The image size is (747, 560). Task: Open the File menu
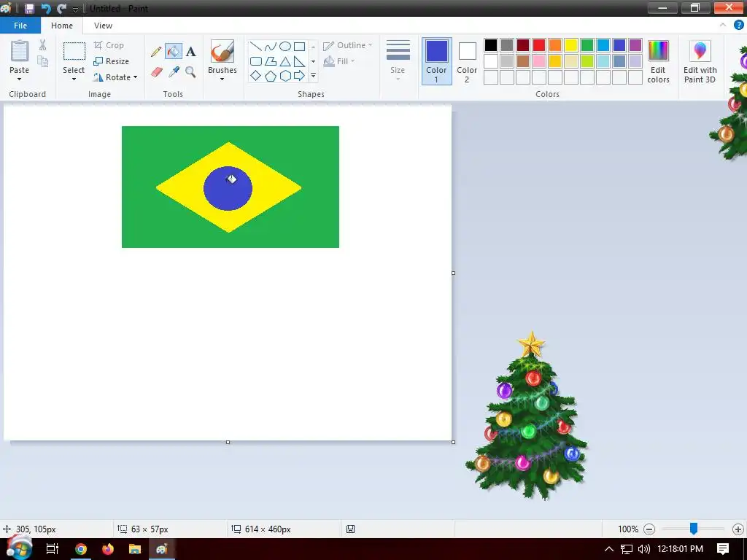[x=20, y=26]
